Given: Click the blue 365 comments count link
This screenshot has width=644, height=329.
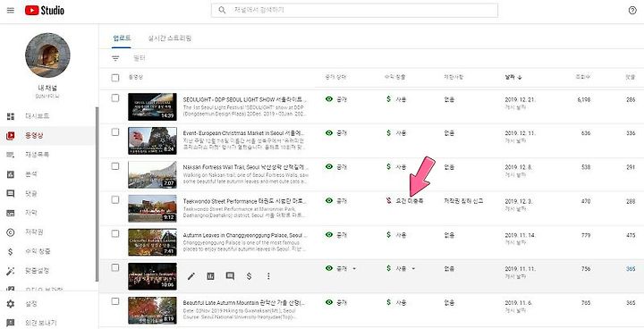Looking at the screenshot, I should point(631,269).
